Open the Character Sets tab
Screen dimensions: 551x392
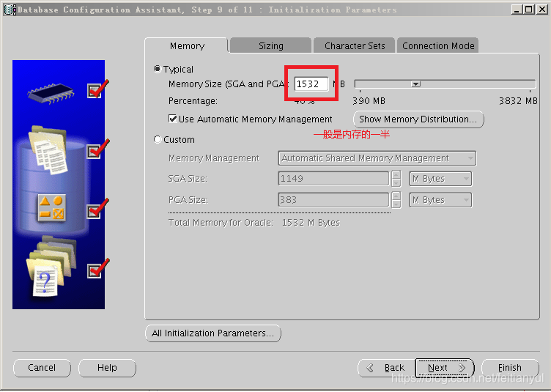pos(354,45)
